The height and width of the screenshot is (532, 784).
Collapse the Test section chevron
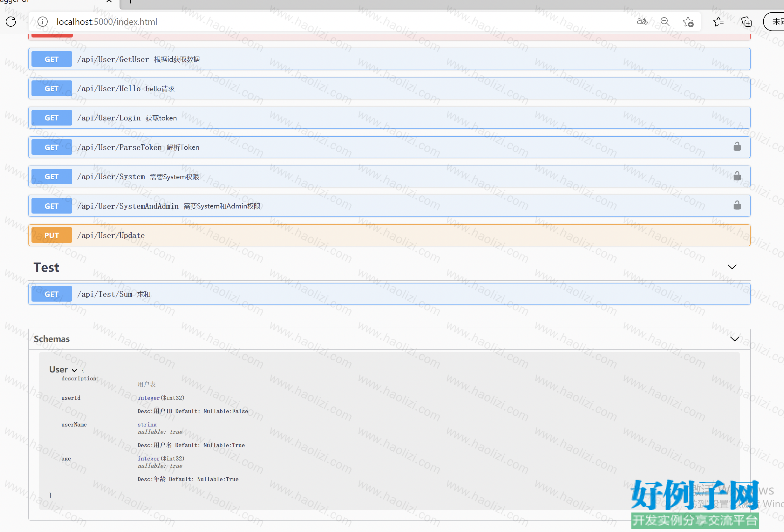click(x=732, y=267)
